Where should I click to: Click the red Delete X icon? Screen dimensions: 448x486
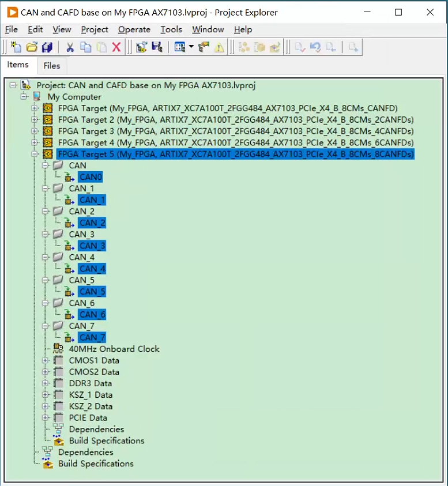point(116,47)
